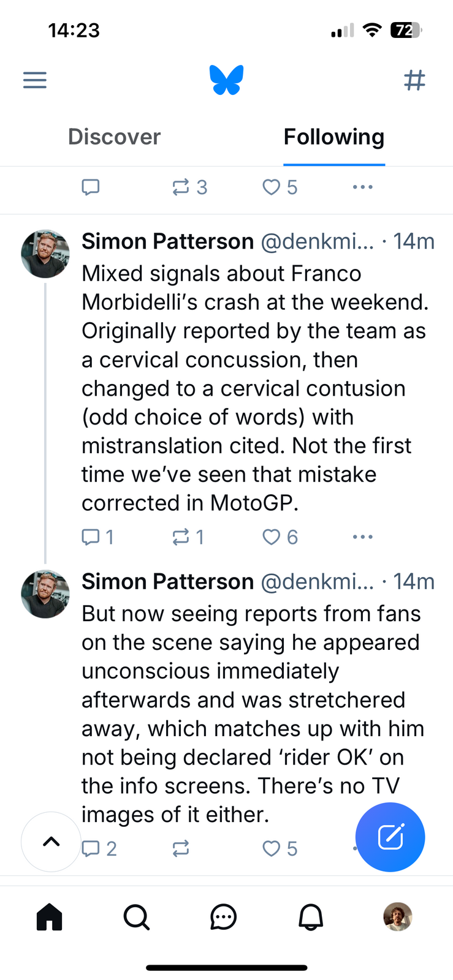The width and height of the screenshot is (453, 980).
Task: Open Search from the bottom bar
Action: pyautogui.click(x=136, y=917)
